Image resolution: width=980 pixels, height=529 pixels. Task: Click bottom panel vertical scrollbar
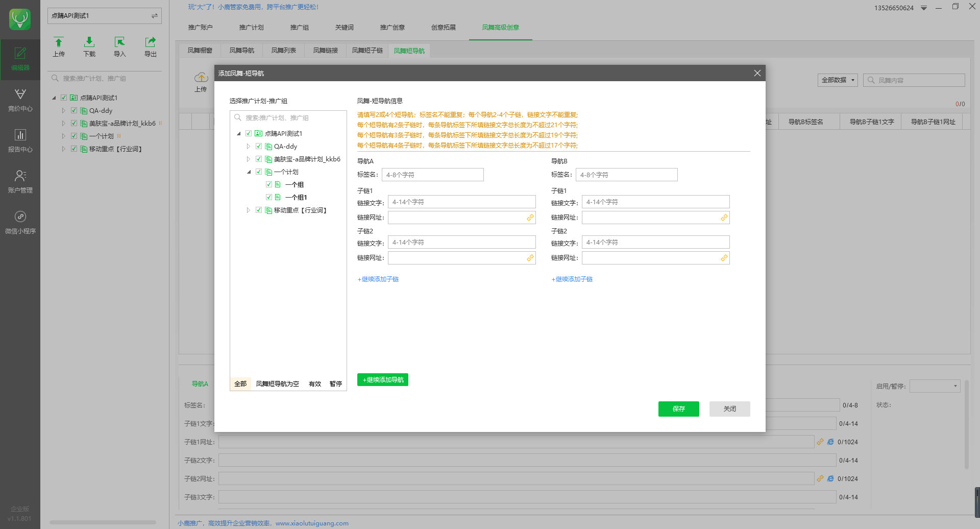point(966,424)
